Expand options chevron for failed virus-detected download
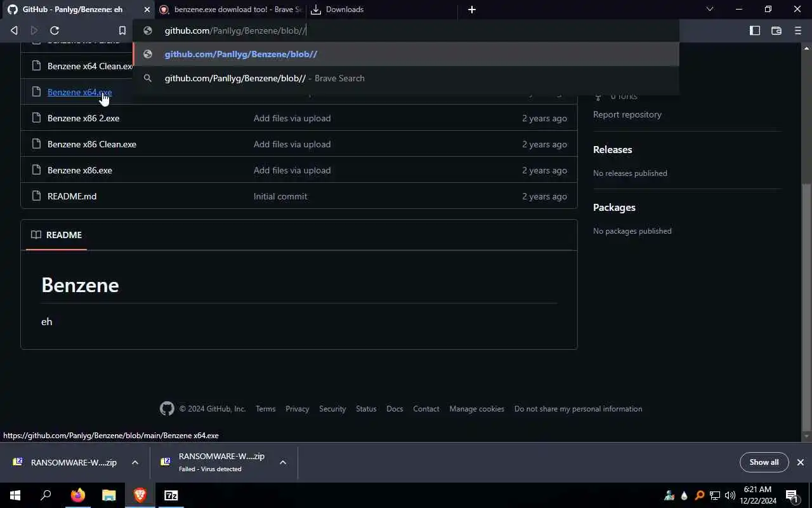This screenshot has width=812, height=508. pos(283,462)
